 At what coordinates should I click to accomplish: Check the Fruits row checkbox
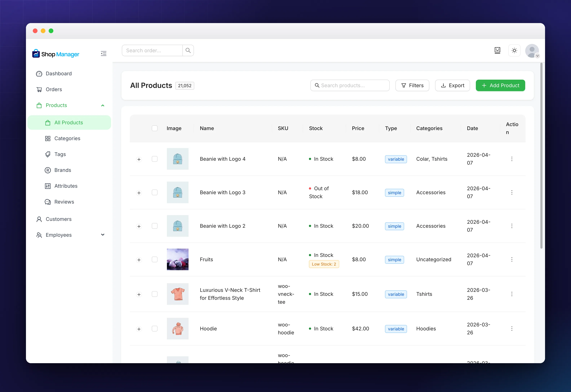(x=154, y=260)
